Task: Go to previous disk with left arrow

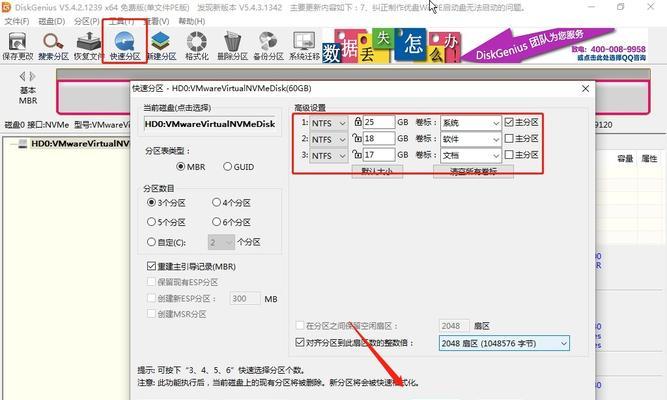Action: pos(22,77)
